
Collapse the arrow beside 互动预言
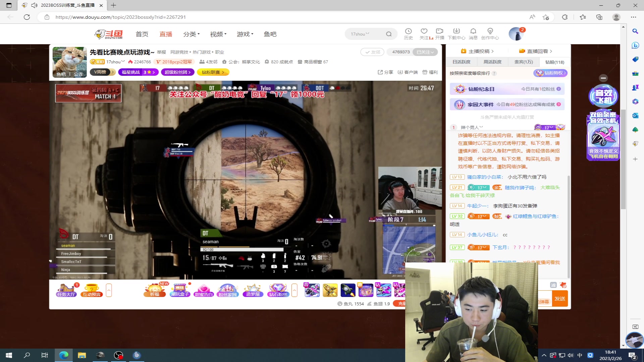(109, 290)
